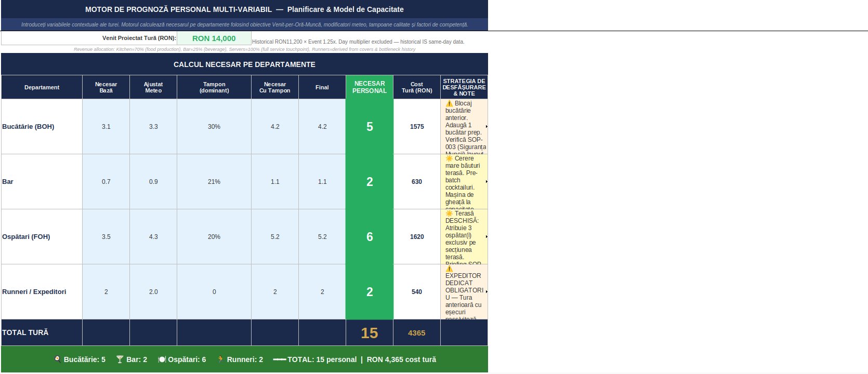Viewport: 868px width, 374px height.
Task: Click overflow arrow on Bucătărie note cell
Action: click(486, 127)
